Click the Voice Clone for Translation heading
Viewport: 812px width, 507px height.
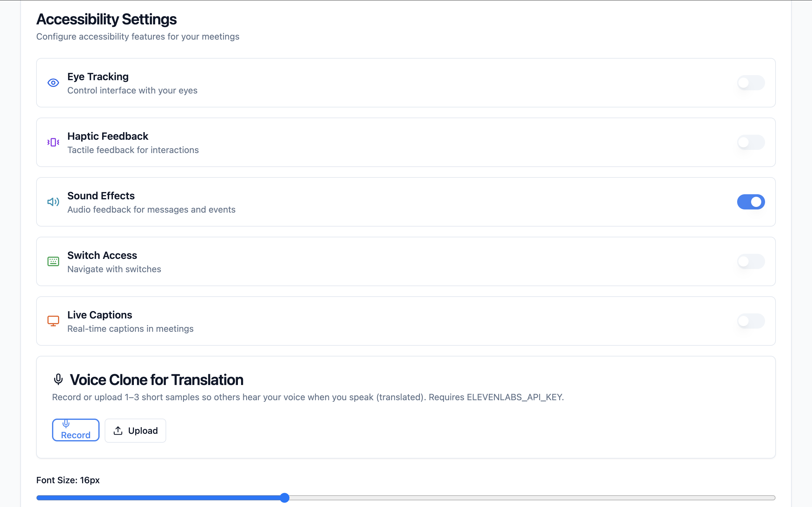point(156,380)
